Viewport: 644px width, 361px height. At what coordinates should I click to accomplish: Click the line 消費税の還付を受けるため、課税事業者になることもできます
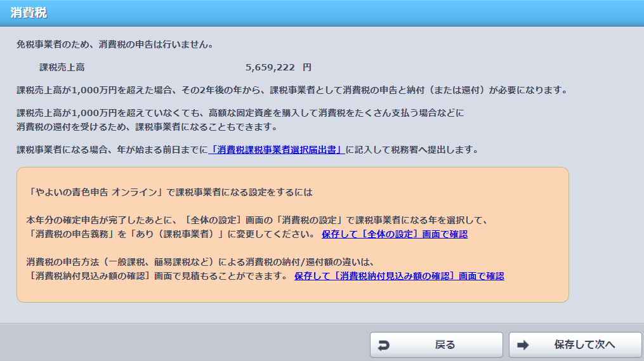click(147, 127)
